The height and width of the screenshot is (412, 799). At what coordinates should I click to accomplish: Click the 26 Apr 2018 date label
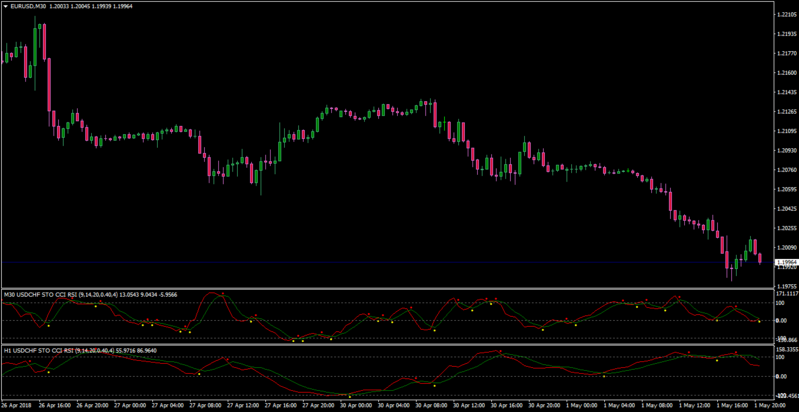click(15, 407)
